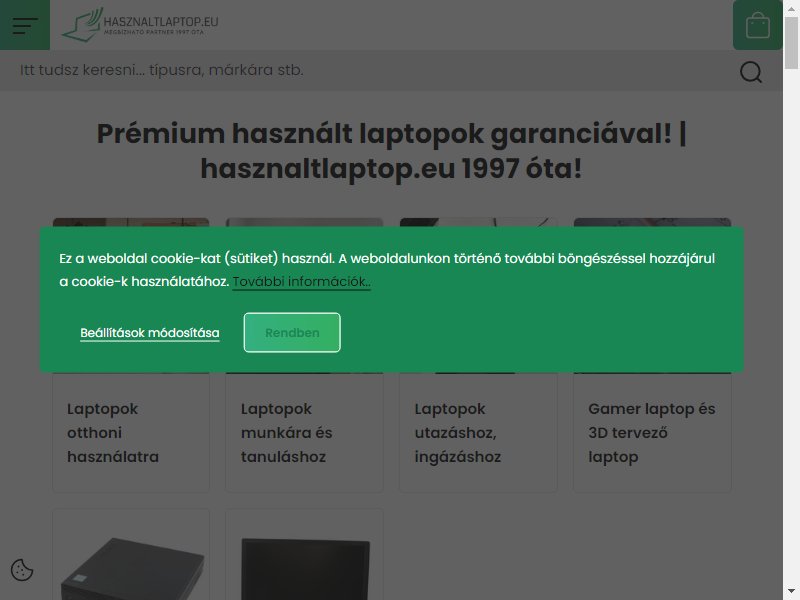The height and width of the screenshot is (600, 800).
Task: Open Beállítások módosítása cookie settings
Action: pos(149,333)
